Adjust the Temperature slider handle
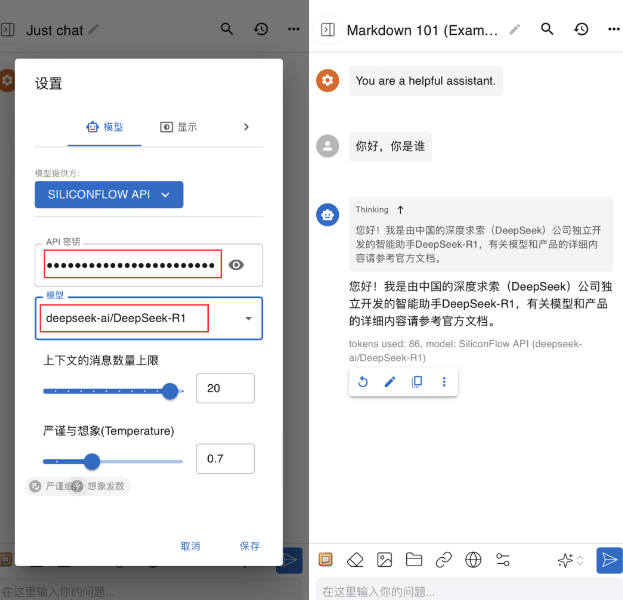This screenshot has width=623, height=600. click(x=92, y=461)
